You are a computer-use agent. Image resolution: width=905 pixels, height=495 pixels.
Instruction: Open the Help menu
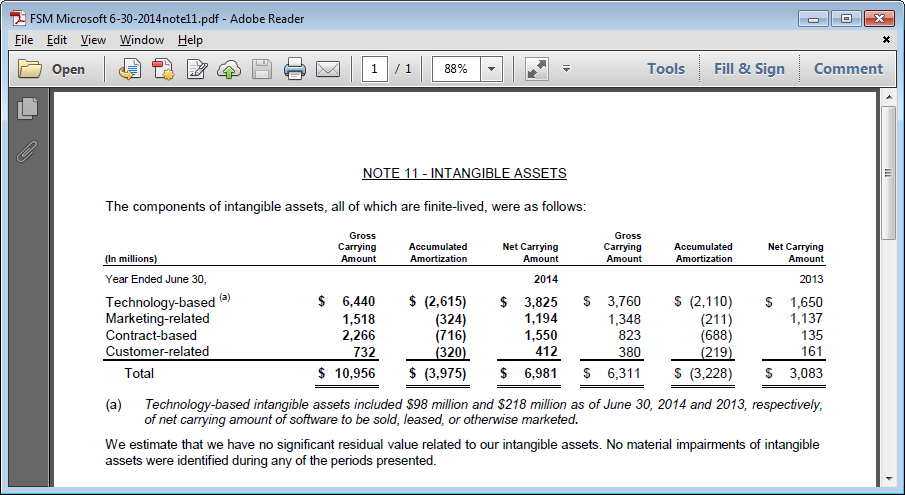(190, 40)
